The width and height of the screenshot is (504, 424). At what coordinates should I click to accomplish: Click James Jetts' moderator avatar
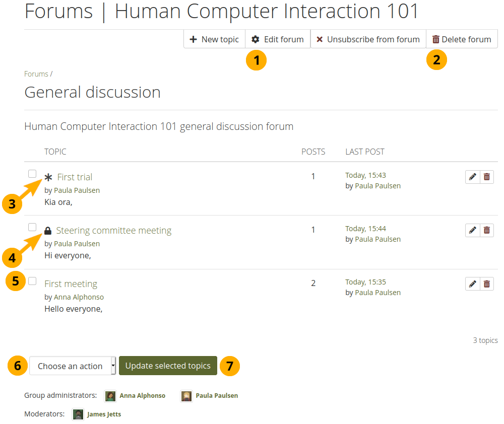[x=78, y=414]
